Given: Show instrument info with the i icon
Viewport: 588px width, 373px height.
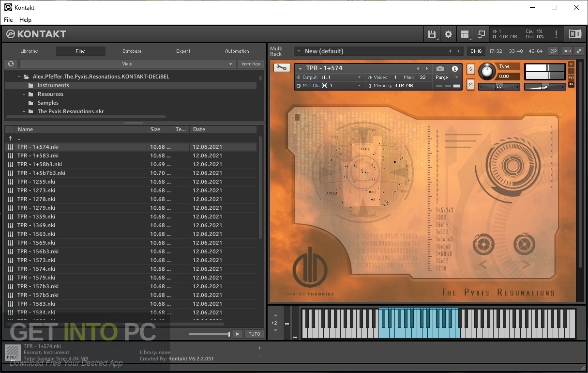Looking at the screenshot, I should click(455, 69).
